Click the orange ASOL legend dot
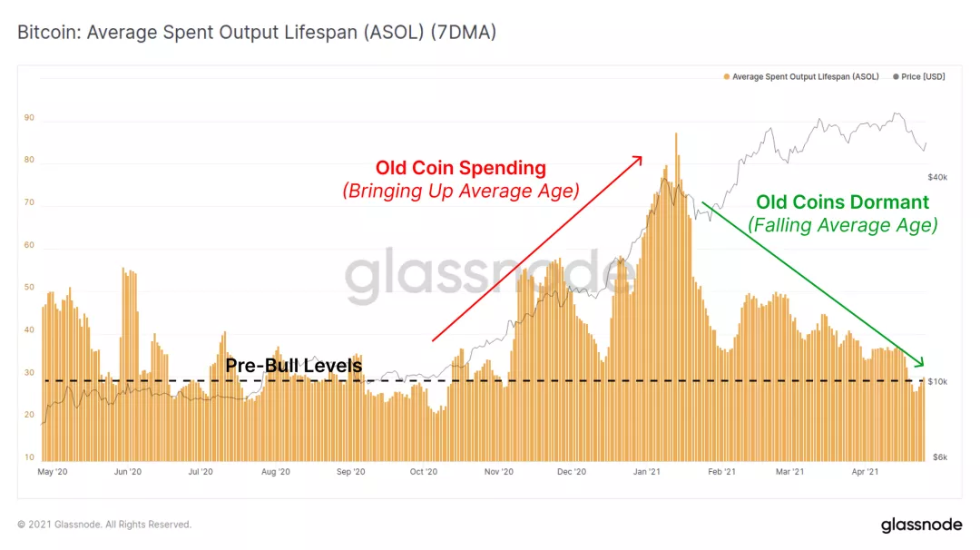980x550 pixels. tap(726, 77)
